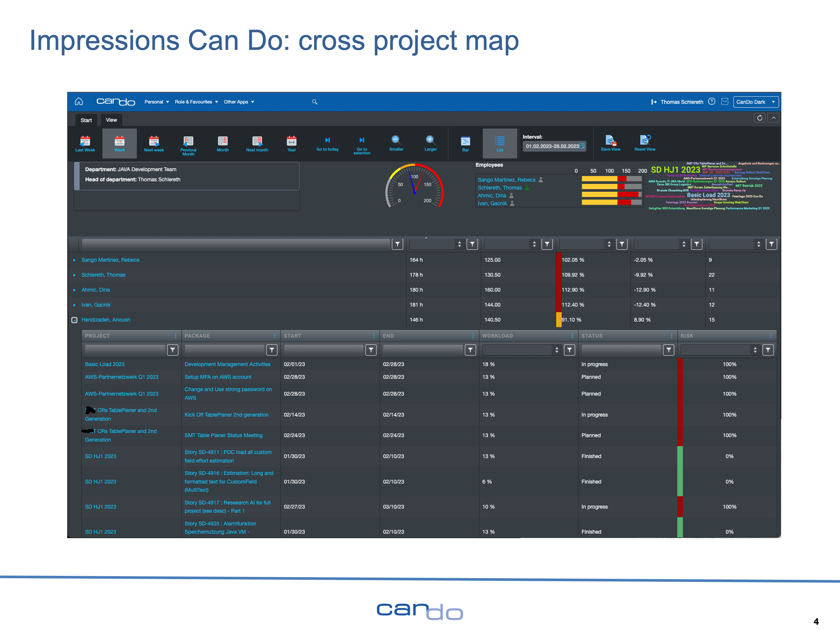Open the search magnifier in header
This screenshot has height=630, width=840.
point(315,102)
